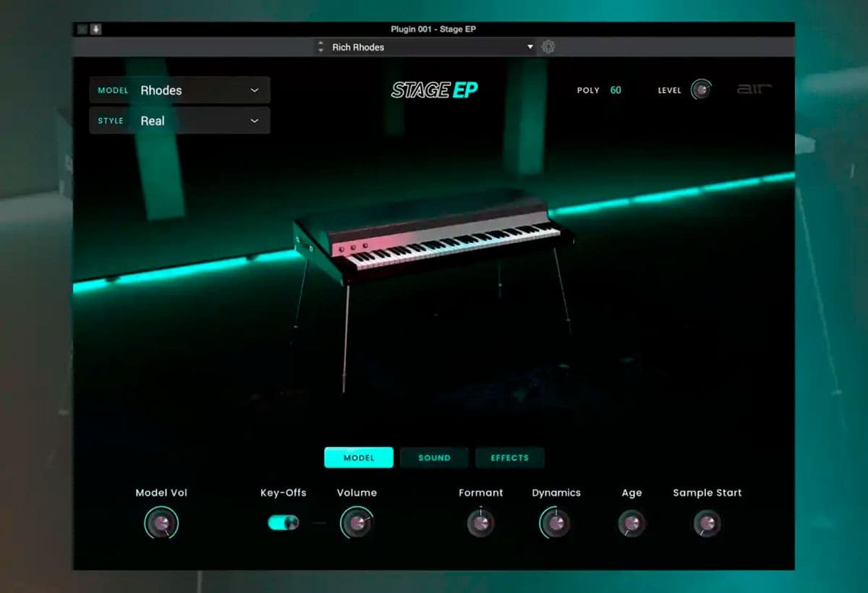Click the AIR logo
Image resolution: width=868 pixels, height=593 pixels.
click(x=754, y=89)
